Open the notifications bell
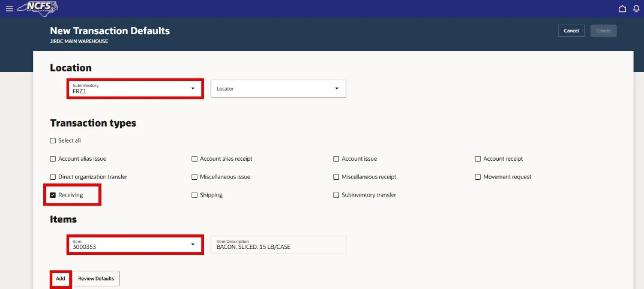The height and width of the screenshot is (289, 644). tap(636, 8)
